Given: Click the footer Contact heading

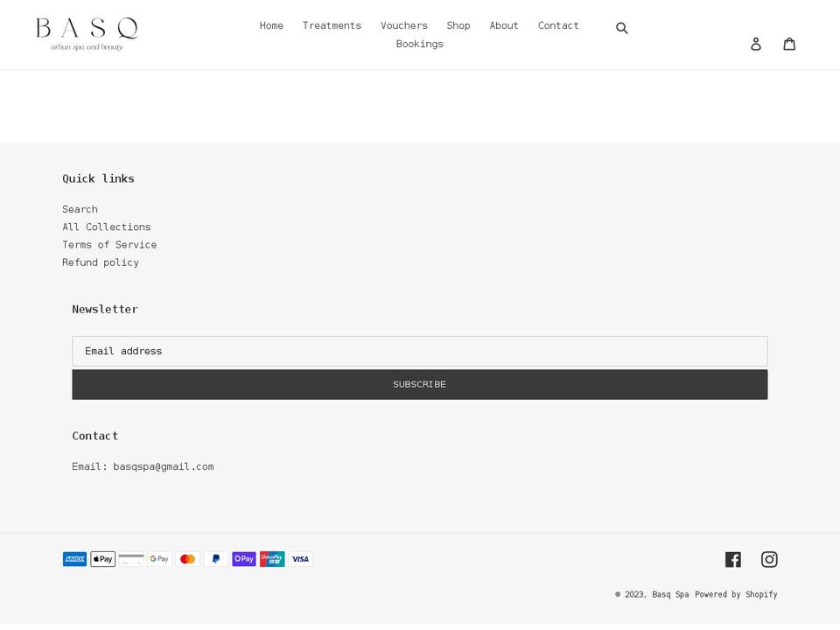Looking at the screenshot, I should point(94,436).
